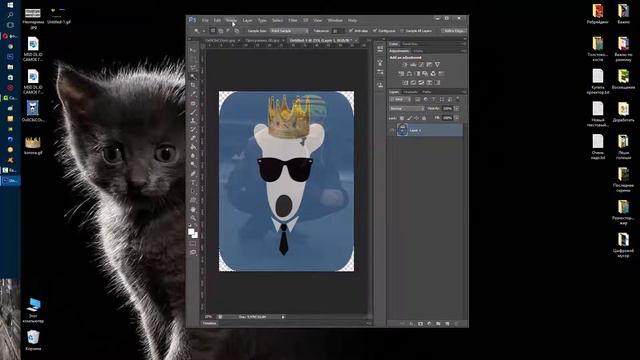This screenshot has height=360, width=640.
Task: Select the Zoom tool in toolbox
Action: point(193,218)
